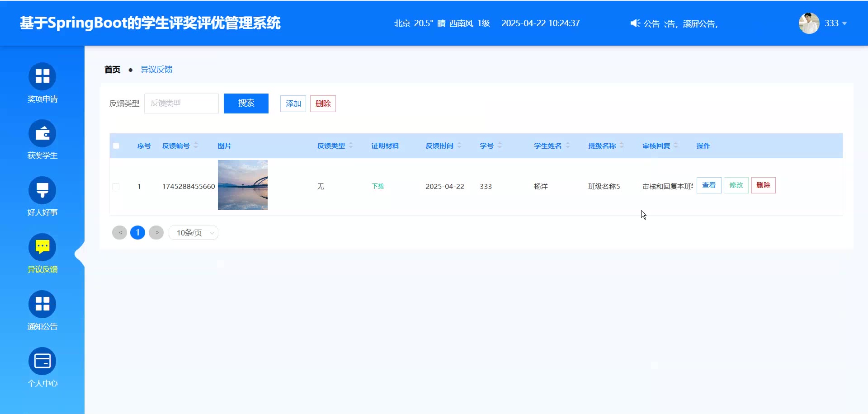
Task: Select the 好人好事 sidebar icon
Action: click(42, 190)
